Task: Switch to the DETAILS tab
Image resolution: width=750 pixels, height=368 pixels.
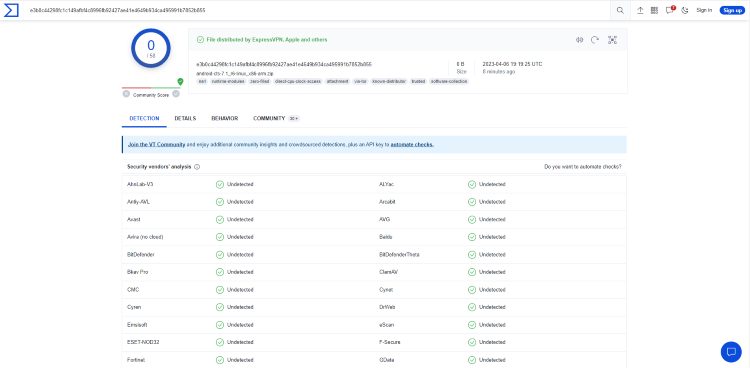Action: [185, 118]
